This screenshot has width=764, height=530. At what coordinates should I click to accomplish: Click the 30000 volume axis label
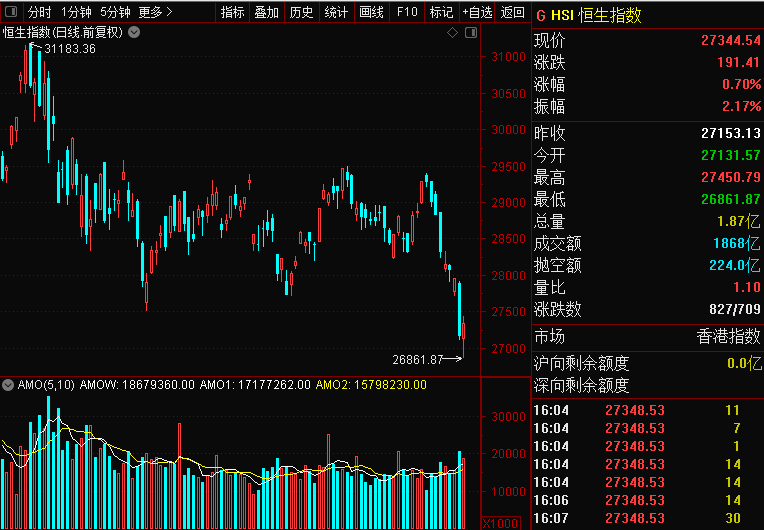click(508, 416)
